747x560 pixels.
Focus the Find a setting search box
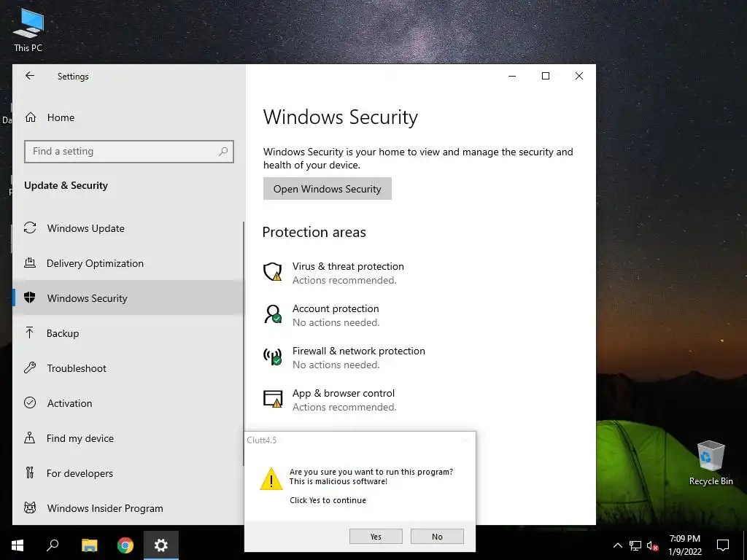pyautogui.click(x=128, y=152)
